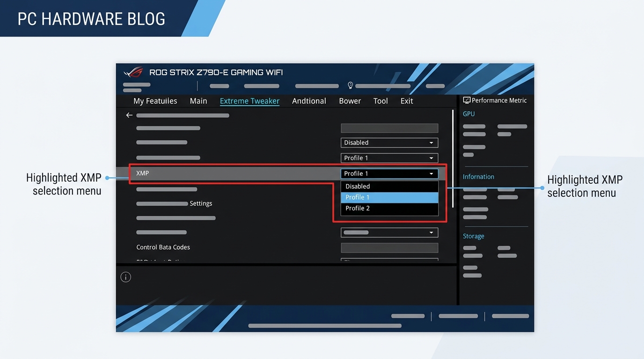Screen dimensions: 644x359
Task: Click the ROG STRIX Z790-E GAMING WIFI title
Action: [x=216, y=72]
